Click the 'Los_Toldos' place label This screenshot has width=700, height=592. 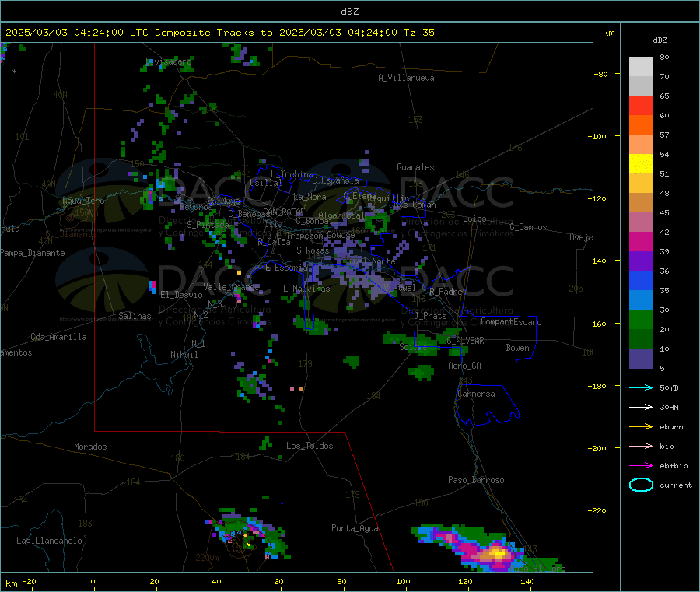click(x=310, y=446)
